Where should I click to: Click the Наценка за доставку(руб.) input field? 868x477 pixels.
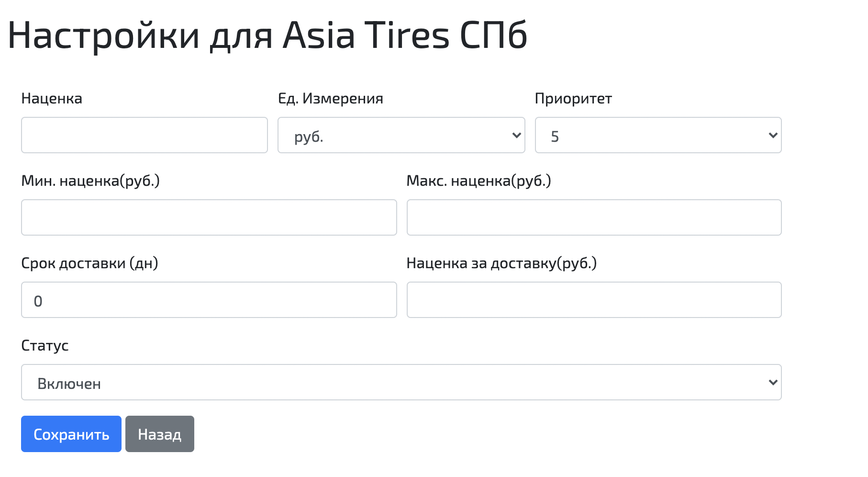click(x=593, y=300)
